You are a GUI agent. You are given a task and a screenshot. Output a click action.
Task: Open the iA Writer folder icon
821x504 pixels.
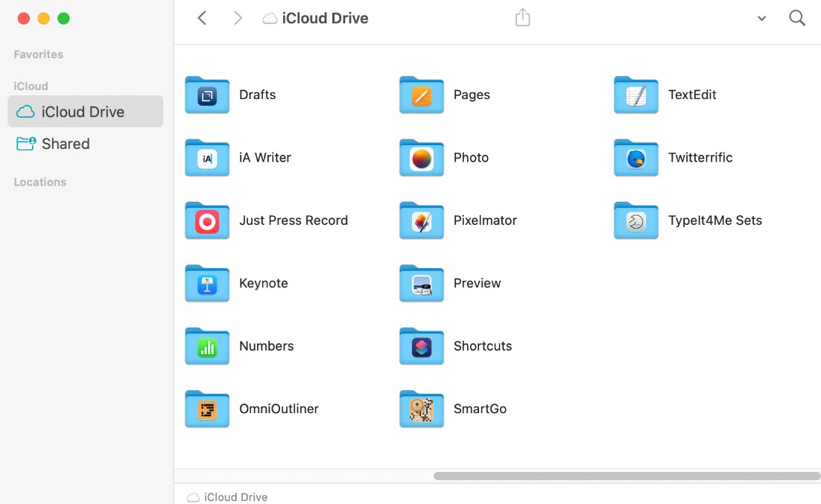[x=207, y=158]
